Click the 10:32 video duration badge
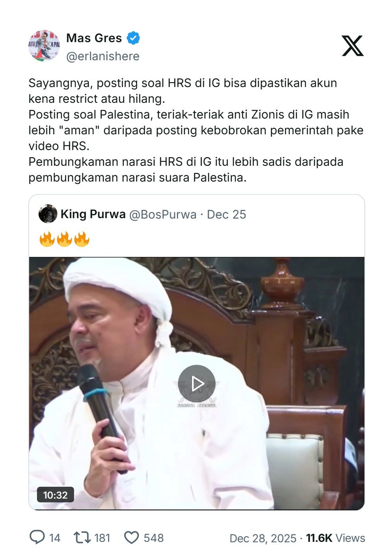 point(55,495)
